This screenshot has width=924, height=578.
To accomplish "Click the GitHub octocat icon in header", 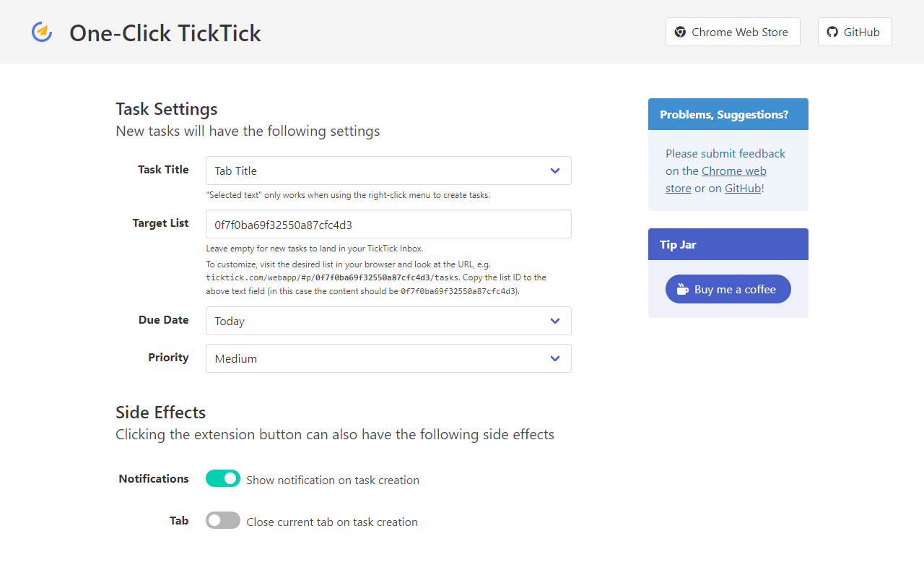I will pyautogui.click(x=832, y=32).
